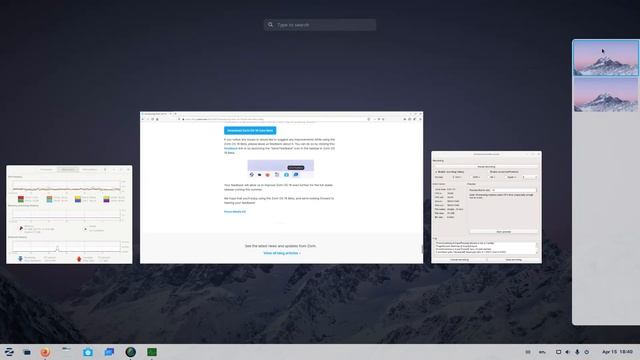
Task: Open Processes tab in System Monitor
Action: click(x=46, y=169)
